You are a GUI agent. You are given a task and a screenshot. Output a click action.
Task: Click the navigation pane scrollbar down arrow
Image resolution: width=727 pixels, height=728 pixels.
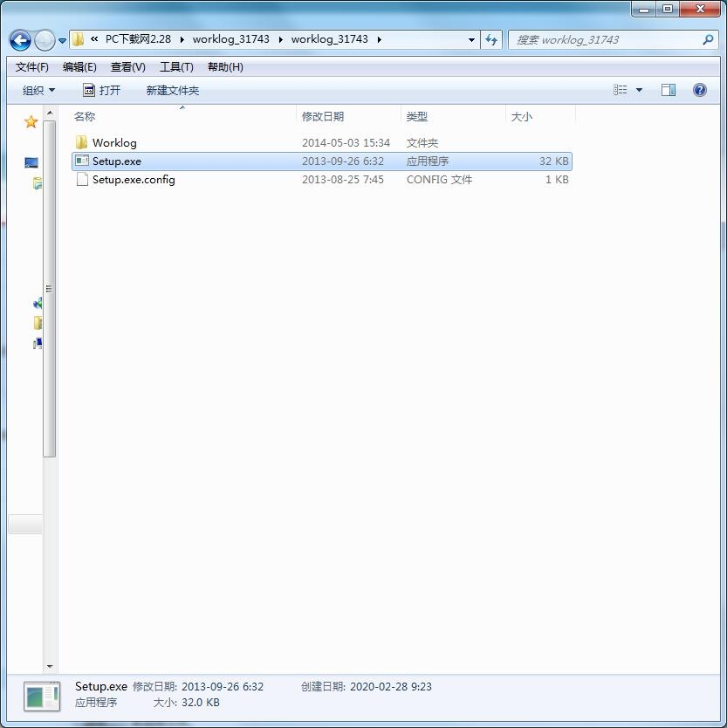[50, 667]
